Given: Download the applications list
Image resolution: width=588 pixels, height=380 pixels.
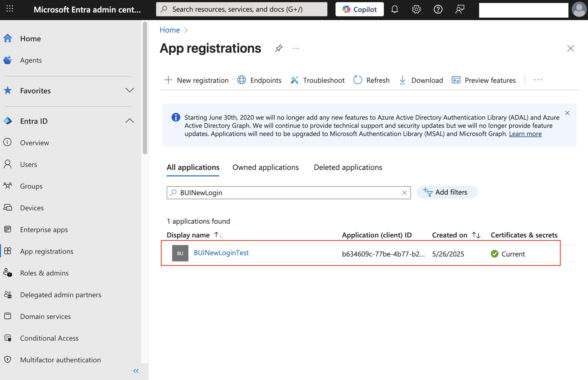Looking at the screenshot, I should point(421,80).
